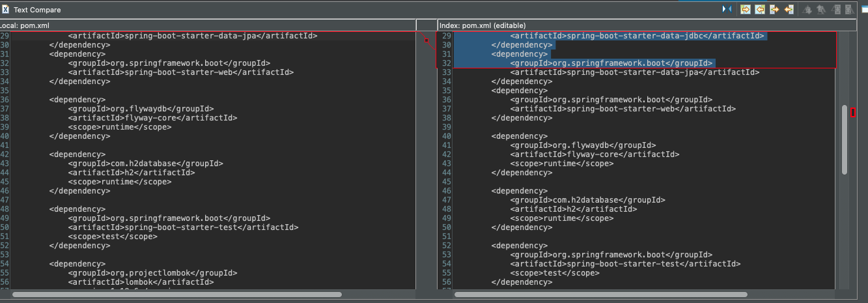Copy current change from right to left
Viewport: 868px width, 303px height.
(x=789, y=9)
